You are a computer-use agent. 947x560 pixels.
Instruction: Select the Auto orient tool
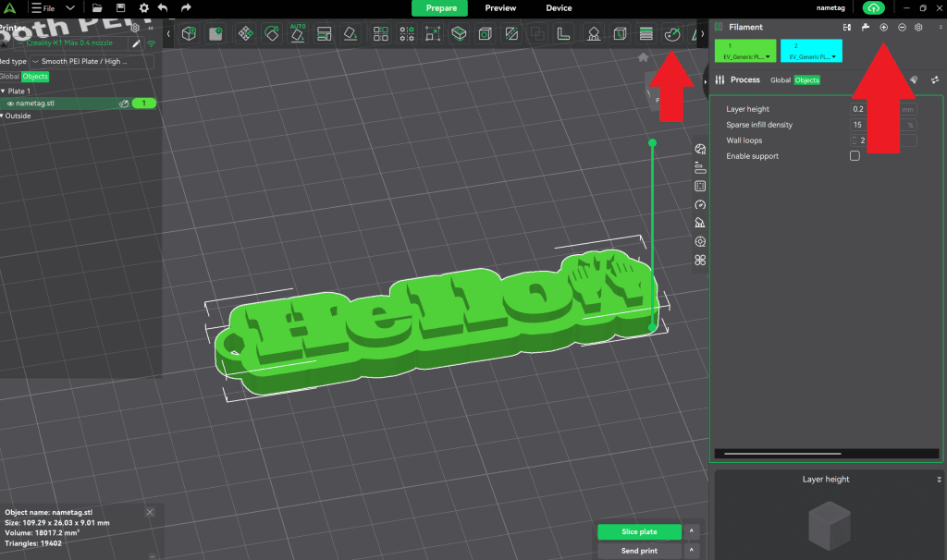(298, 34)
